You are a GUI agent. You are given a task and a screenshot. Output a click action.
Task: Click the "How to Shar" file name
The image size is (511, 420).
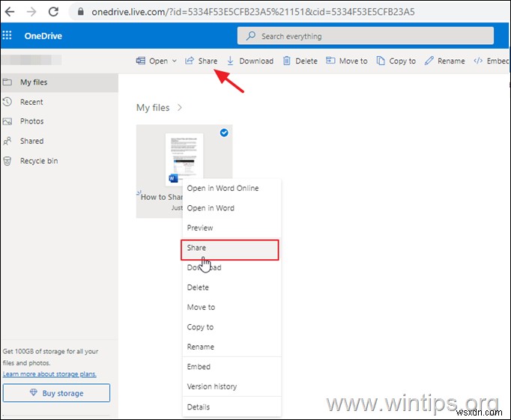coord(162,197)
